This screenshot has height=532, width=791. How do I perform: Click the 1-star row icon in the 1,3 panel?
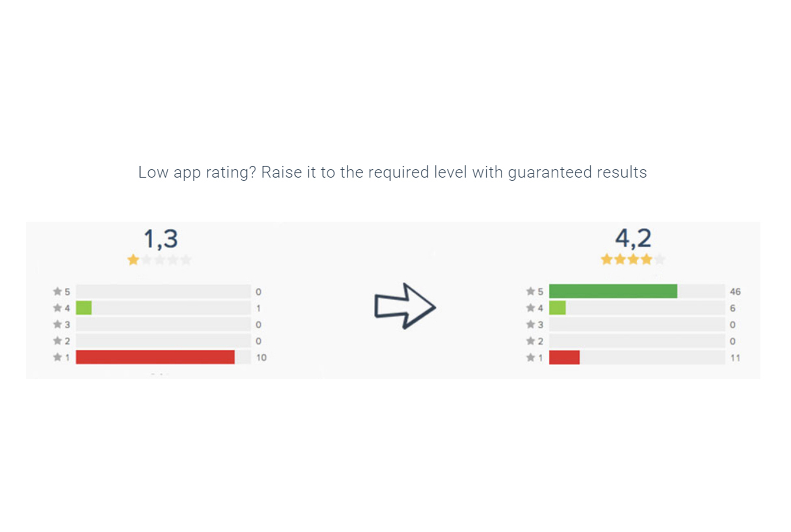[x=57, y=357]
